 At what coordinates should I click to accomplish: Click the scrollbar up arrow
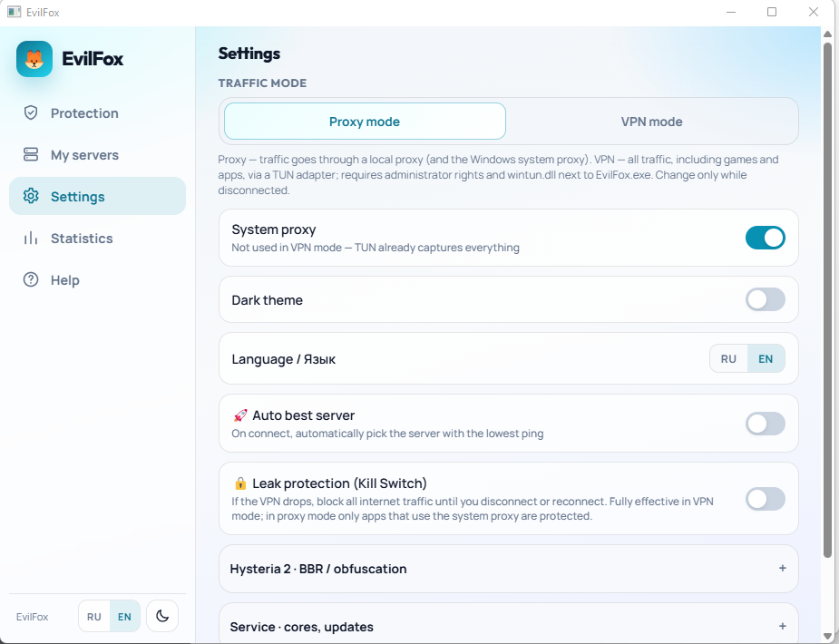pos(827,34)
